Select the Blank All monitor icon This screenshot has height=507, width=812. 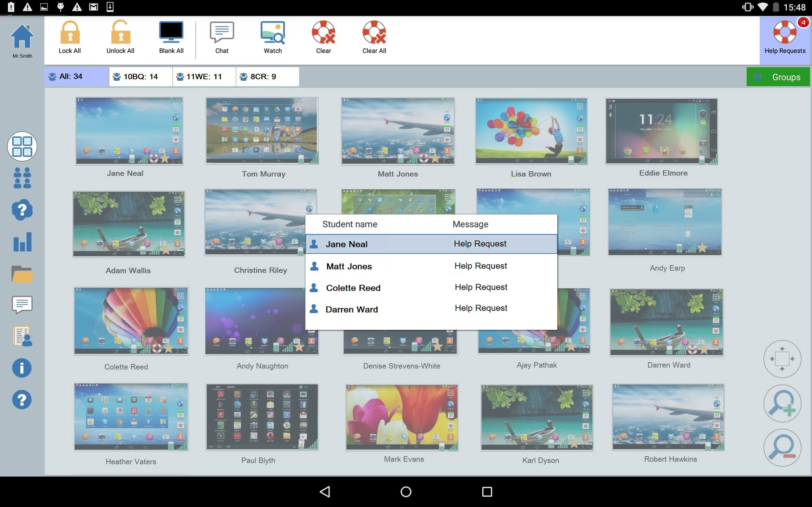coord(171,33)
